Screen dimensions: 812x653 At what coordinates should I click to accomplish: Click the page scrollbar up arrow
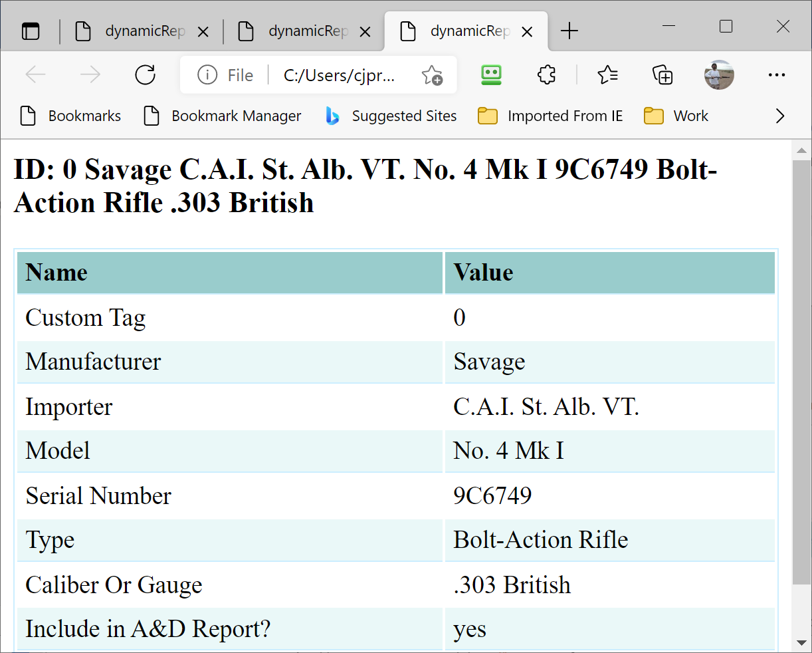pos(801,150)
